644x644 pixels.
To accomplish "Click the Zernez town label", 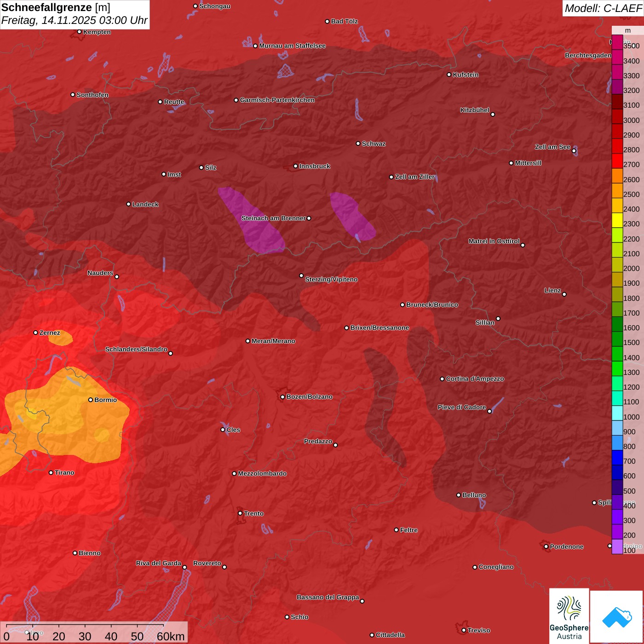I will click(50, 333).
